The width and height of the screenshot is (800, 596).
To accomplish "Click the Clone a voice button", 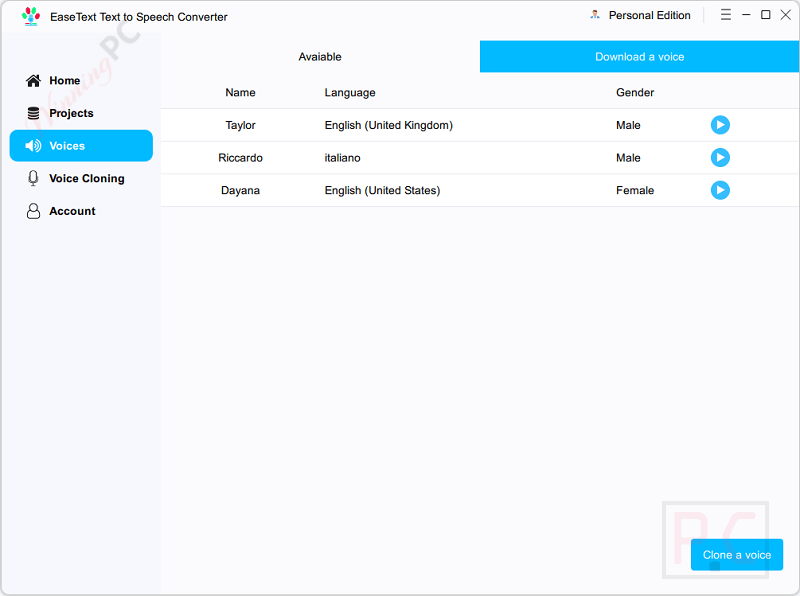I will click(737, 555).
